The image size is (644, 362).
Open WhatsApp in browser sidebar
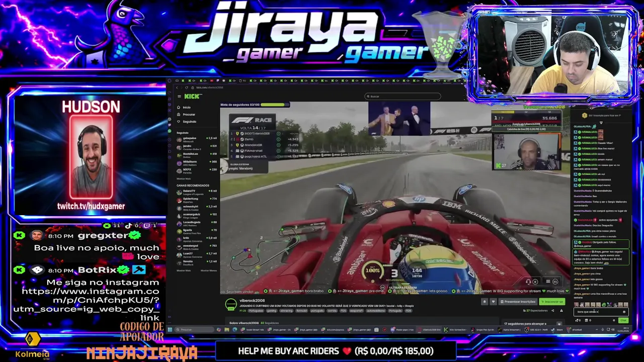click(x=170, y=131)
